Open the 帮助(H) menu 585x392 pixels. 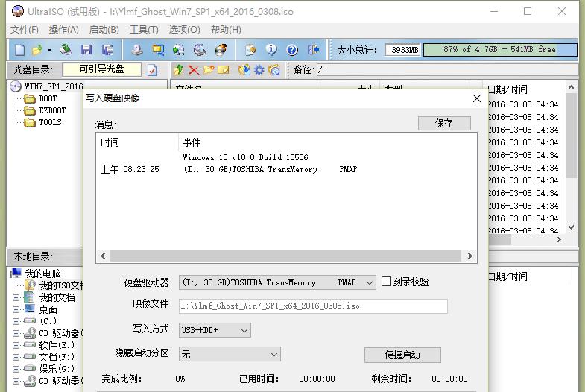coord(226,30)
